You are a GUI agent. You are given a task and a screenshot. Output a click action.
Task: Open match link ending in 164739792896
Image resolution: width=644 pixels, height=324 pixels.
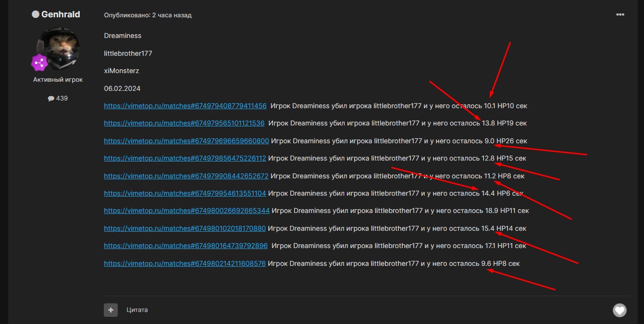(186, 246)
